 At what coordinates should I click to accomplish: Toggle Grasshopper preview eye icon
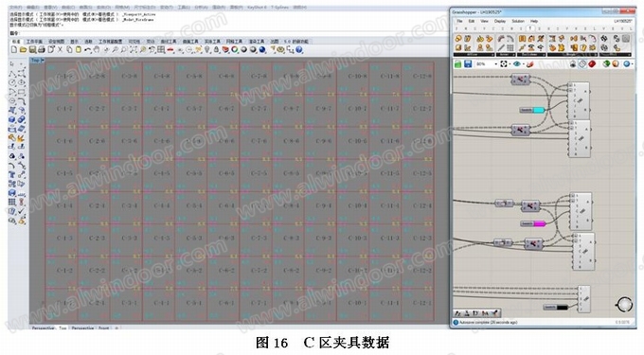pos(517,63)
